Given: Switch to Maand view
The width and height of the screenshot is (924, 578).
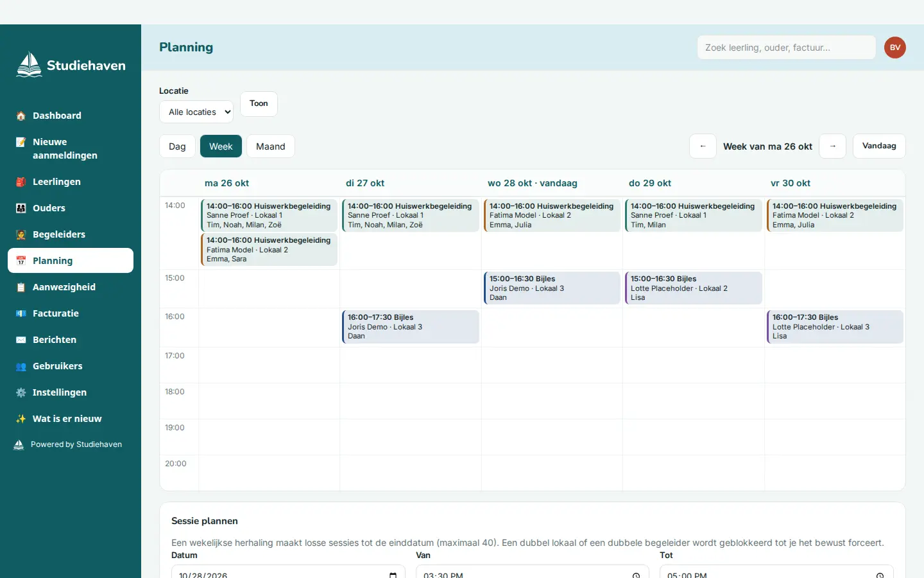Looking at the screenshot, I should tap(271, 146).
